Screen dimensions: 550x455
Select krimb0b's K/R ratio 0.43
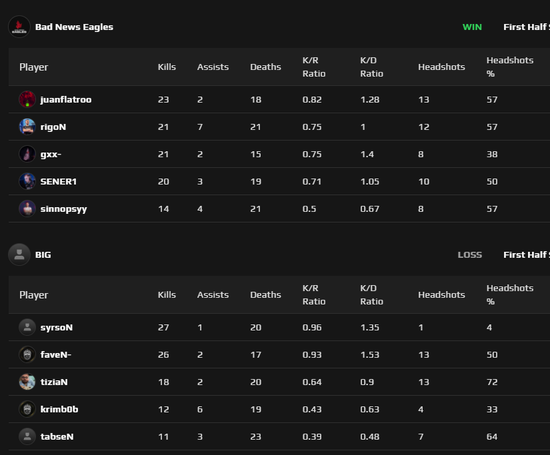(x=312, y=410)
